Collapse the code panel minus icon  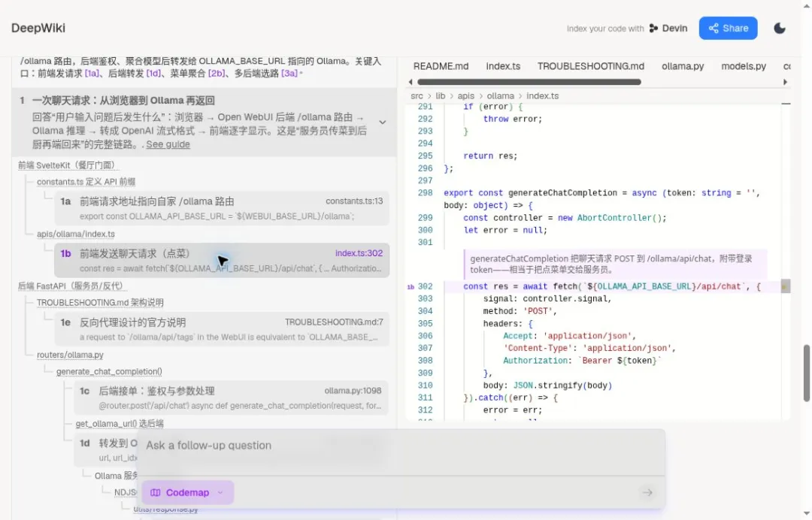click(x=786, y=104)
